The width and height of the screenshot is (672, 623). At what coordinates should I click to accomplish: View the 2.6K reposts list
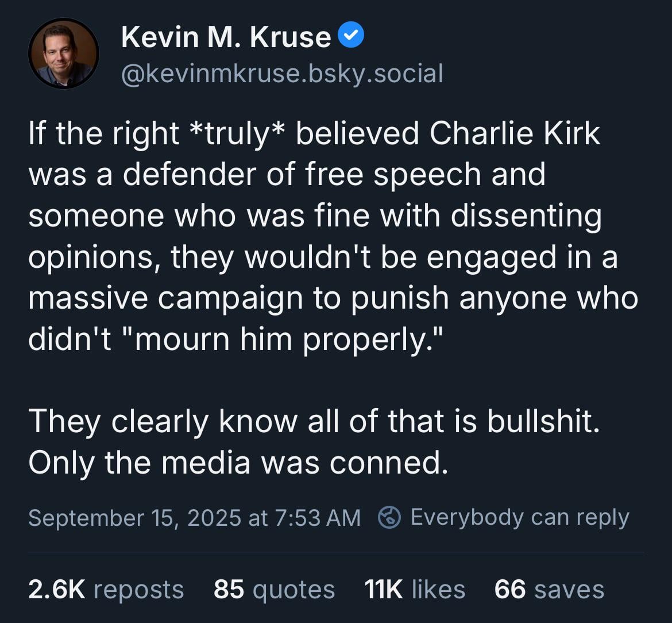pos(106,589)
